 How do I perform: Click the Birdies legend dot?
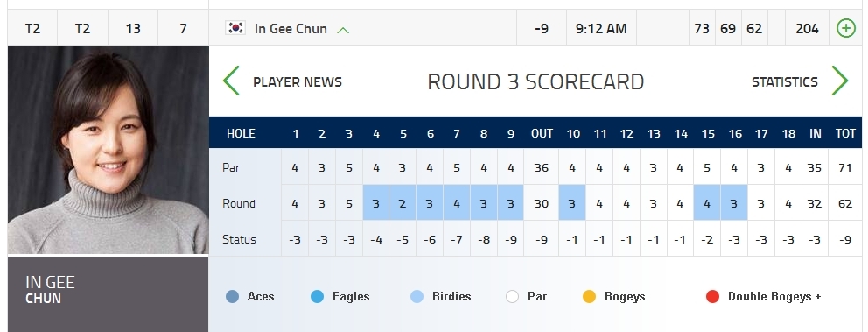tap(416, 297)
